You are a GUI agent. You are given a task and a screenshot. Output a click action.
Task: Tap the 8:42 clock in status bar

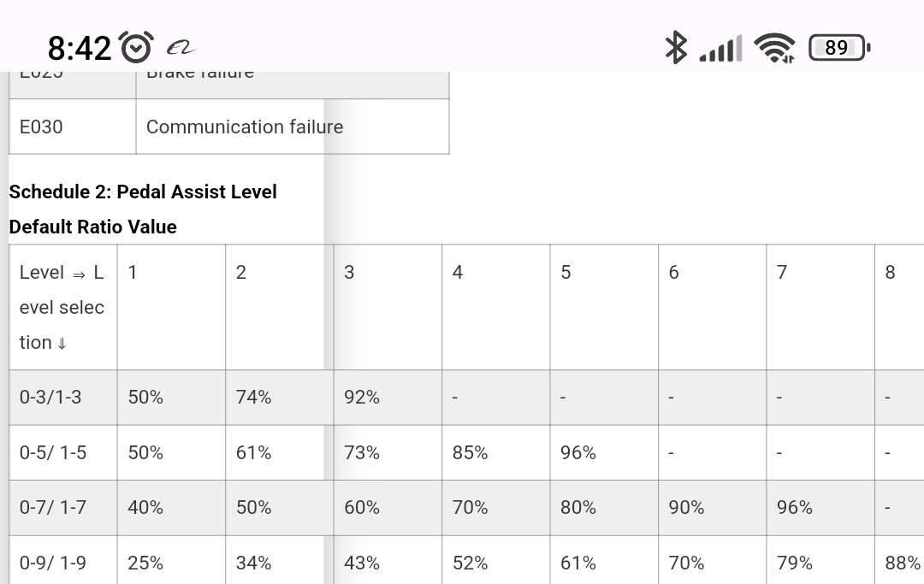pyautogui.click(x=79, y=48)
